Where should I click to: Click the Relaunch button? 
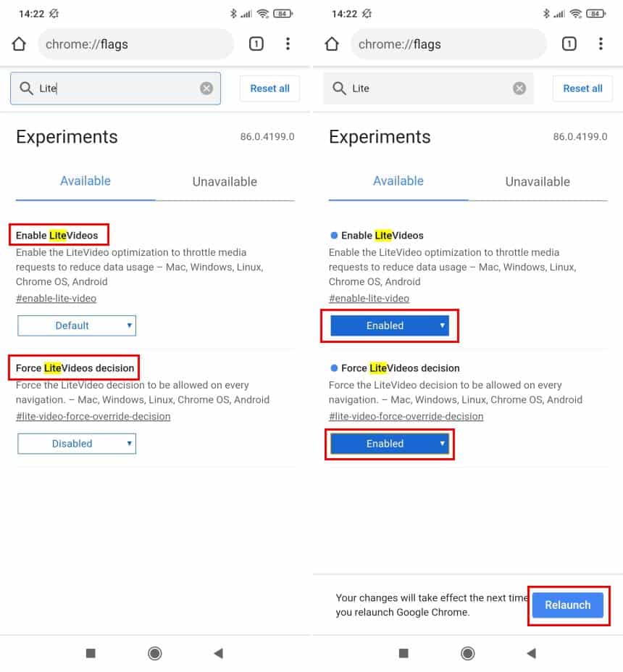(568, 605)
